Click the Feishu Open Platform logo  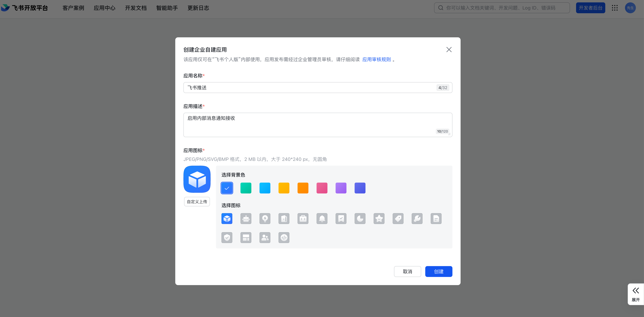click(24, 8)
